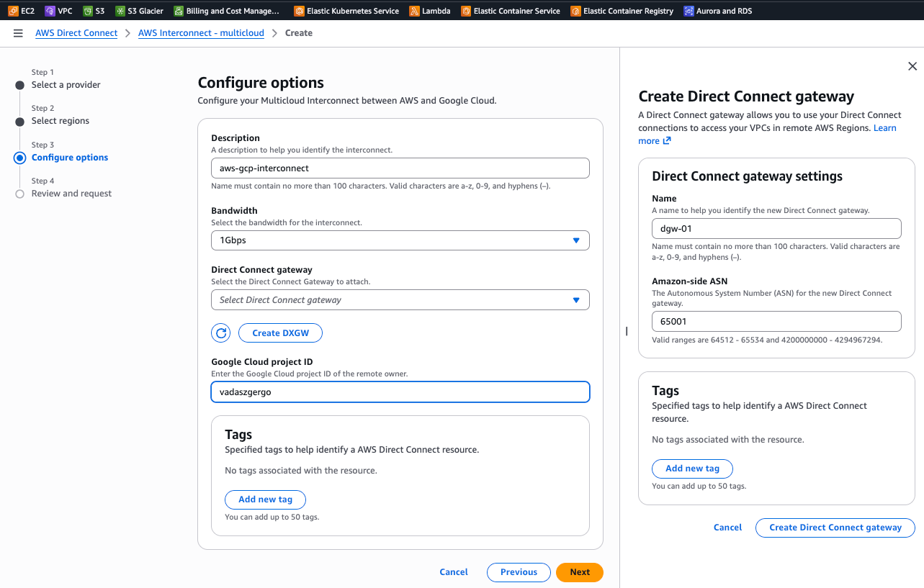Viewport: 924px width, 588px height.
Task: Close the Create Direct Connect gateway panel
Action: coord(912,66)
